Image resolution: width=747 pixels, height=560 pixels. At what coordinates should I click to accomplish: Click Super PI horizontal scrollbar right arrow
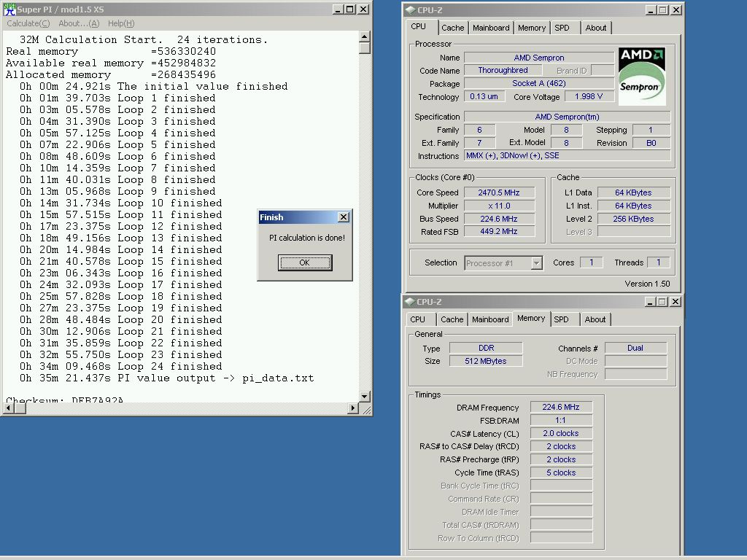(352, 408)
